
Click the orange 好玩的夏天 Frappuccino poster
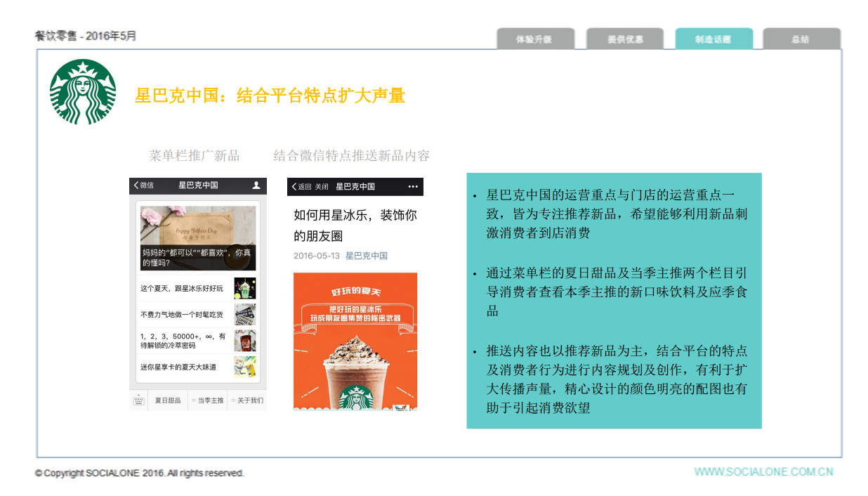pyautogui.click(x=355, y=341)
